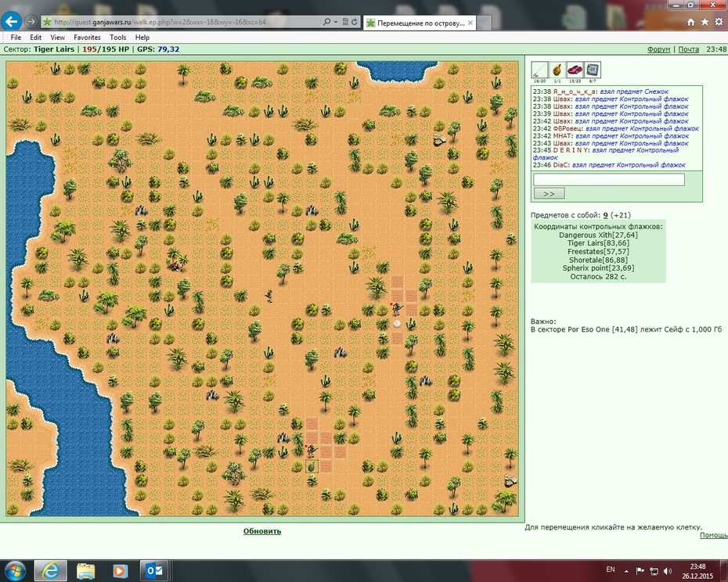Viewport: 728px width, 582px height.
Task: Open Internet Explorer from the taskbar
Action: click(x=51, y=571)
